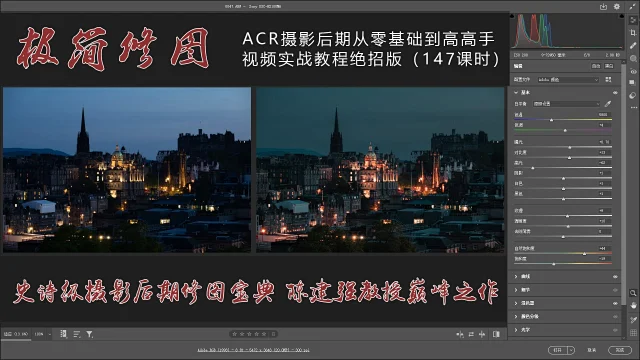Toggle the grid overlay icon

click(x=633, y=333)
